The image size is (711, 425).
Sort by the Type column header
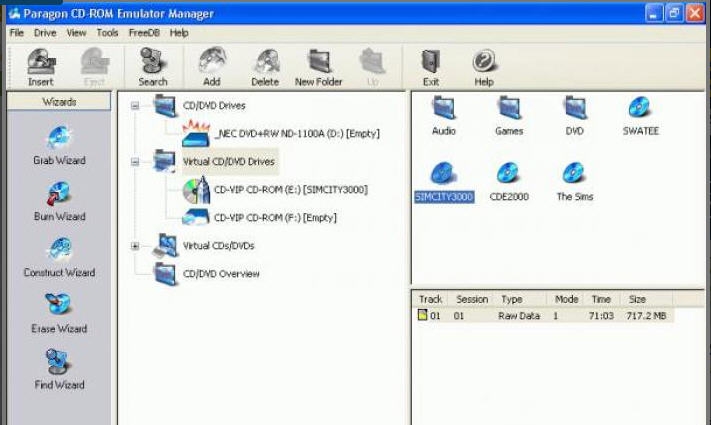pyautogui.click(x=512, y=299)
